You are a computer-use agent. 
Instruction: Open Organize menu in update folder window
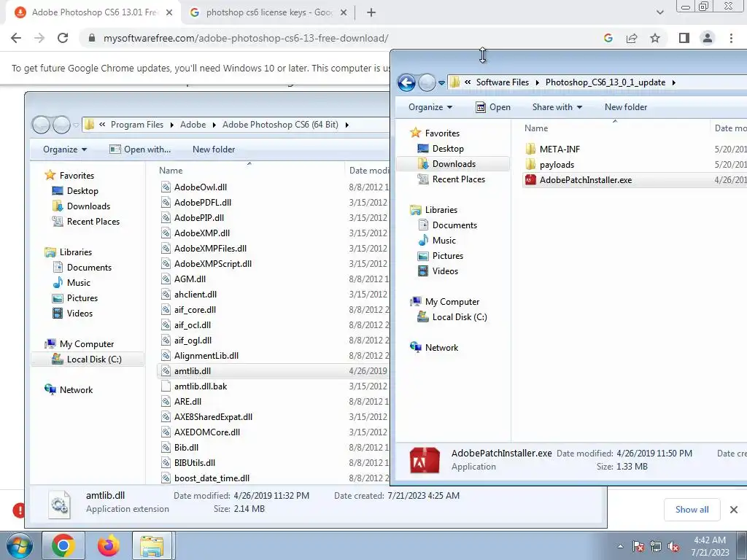[x=430, y=107]
